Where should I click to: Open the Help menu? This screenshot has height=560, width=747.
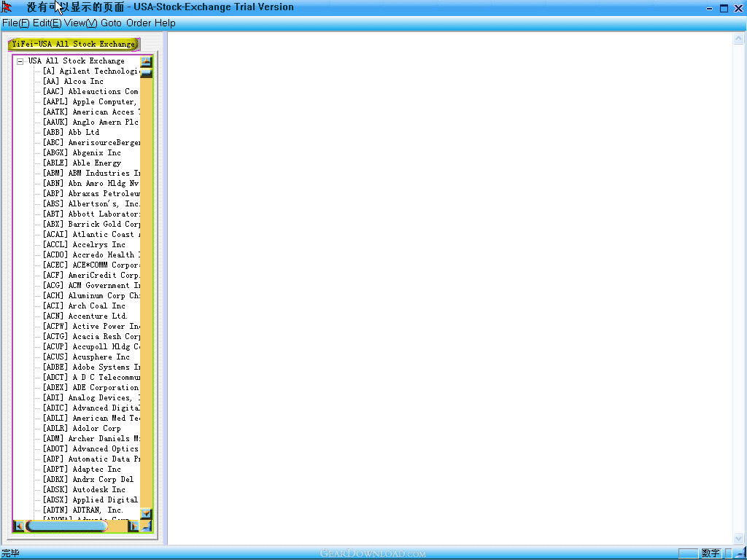(x=165, y=23)
